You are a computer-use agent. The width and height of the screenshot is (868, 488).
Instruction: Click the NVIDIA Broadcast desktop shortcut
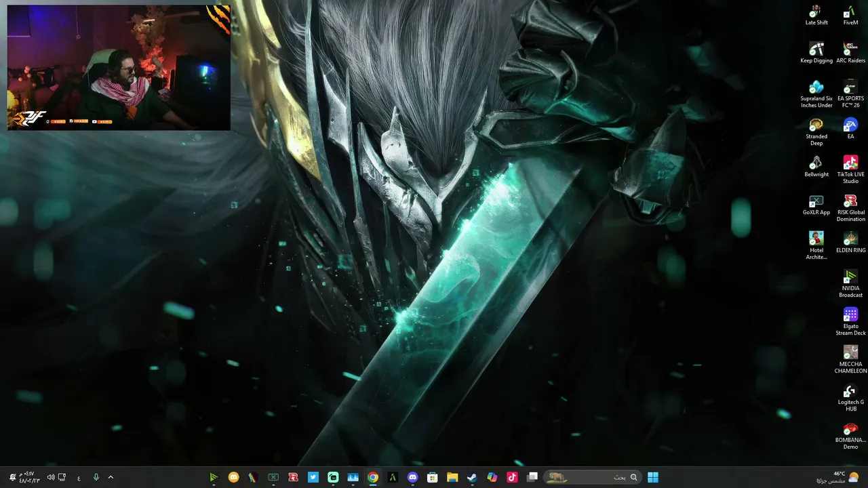tap(850, 284)
